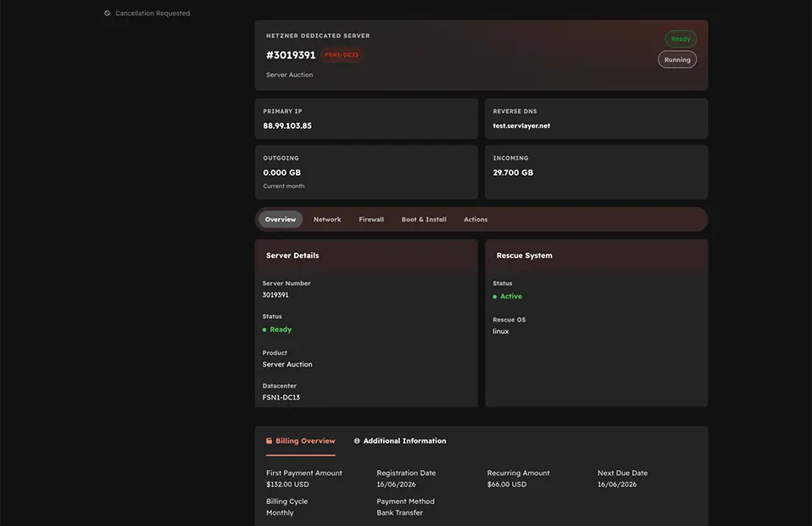
Task: Click the Current month label
Action: [283, 186]
